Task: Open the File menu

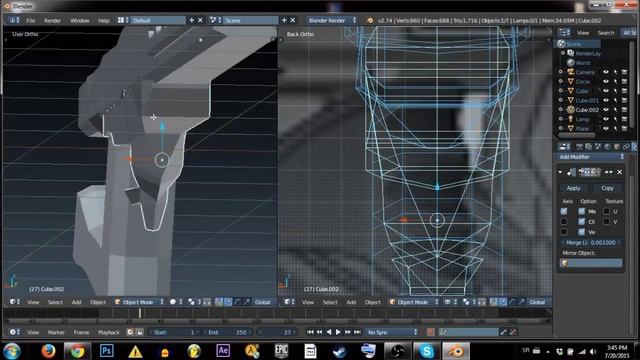Action: (x=30, y=20)
